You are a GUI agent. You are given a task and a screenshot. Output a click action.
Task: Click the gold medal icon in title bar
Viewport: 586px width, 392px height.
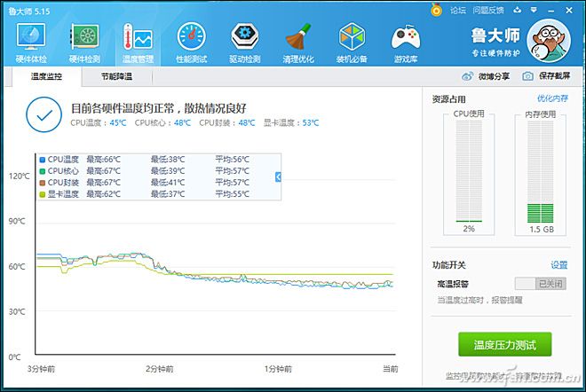(x=436, y=10)
